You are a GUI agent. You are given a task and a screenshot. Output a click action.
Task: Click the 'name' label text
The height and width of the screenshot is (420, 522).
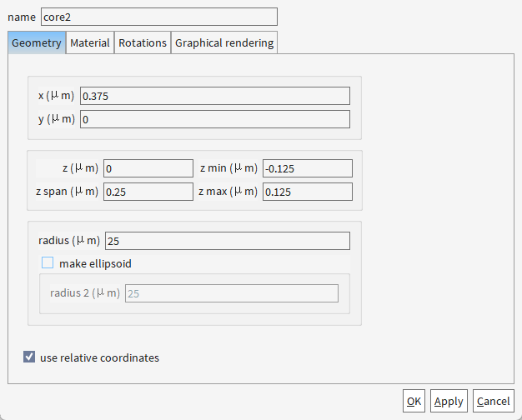[x=22, y=17]
